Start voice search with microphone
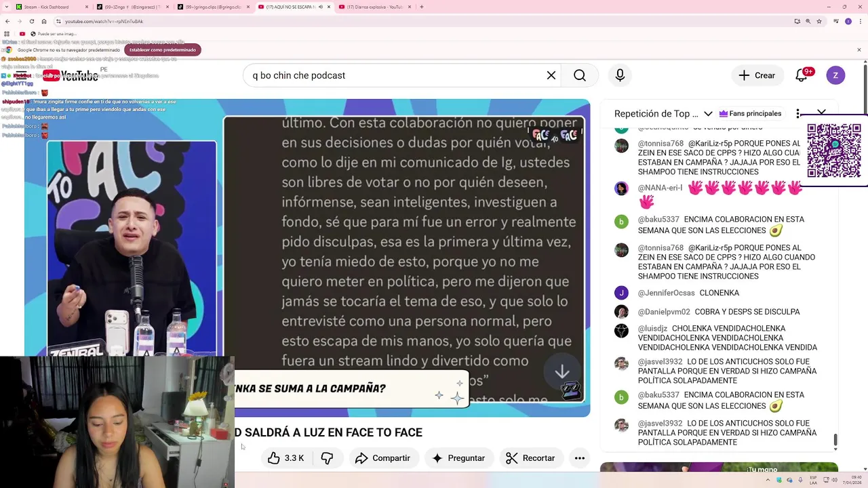 (620, 75)
